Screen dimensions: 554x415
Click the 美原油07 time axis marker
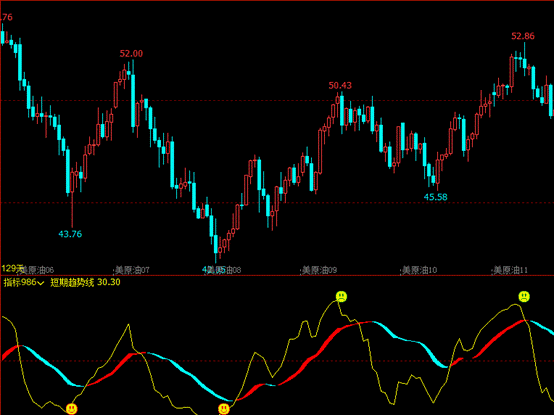pos(132,270)
